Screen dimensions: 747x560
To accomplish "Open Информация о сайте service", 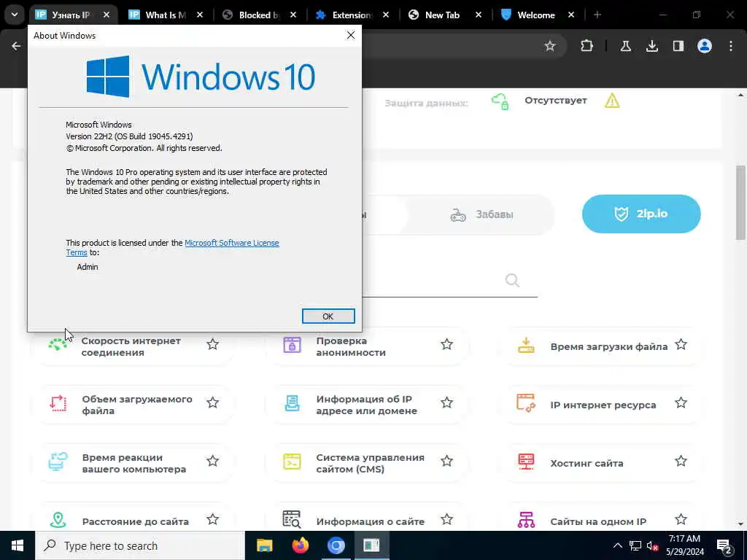I will [370, 521].
